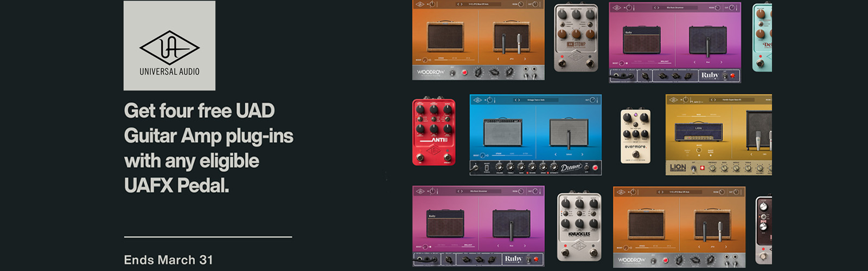Select the teal pedal at the banner edge
868x271 pixels.
click(762, 37)
